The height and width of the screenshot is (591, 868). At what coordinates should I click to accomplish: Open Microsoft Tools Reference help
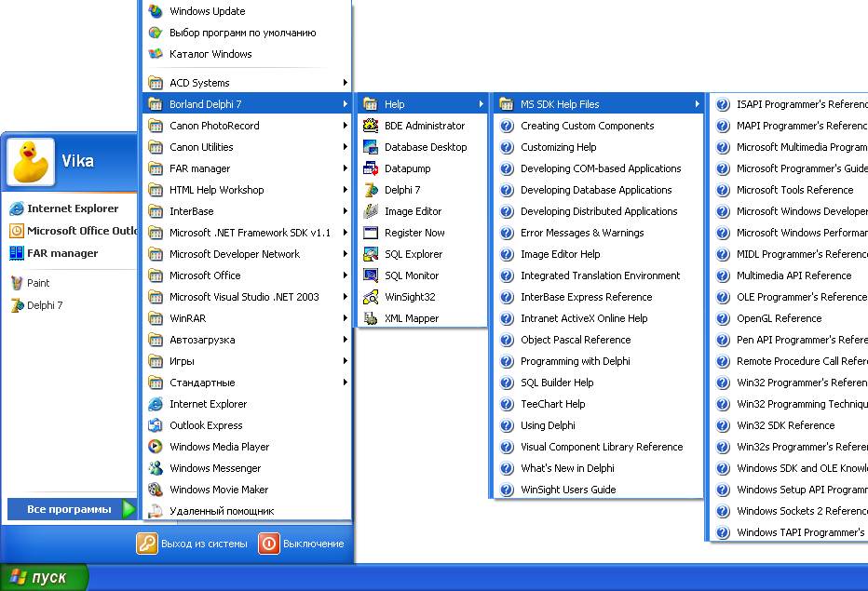tap(790, 190)
